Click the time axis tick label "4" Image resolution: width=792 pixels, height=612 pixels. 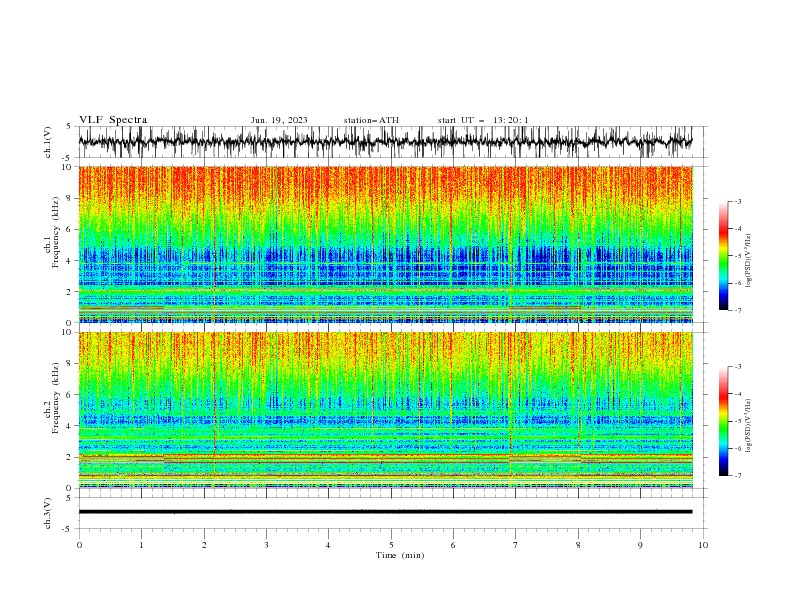(328, 545)
